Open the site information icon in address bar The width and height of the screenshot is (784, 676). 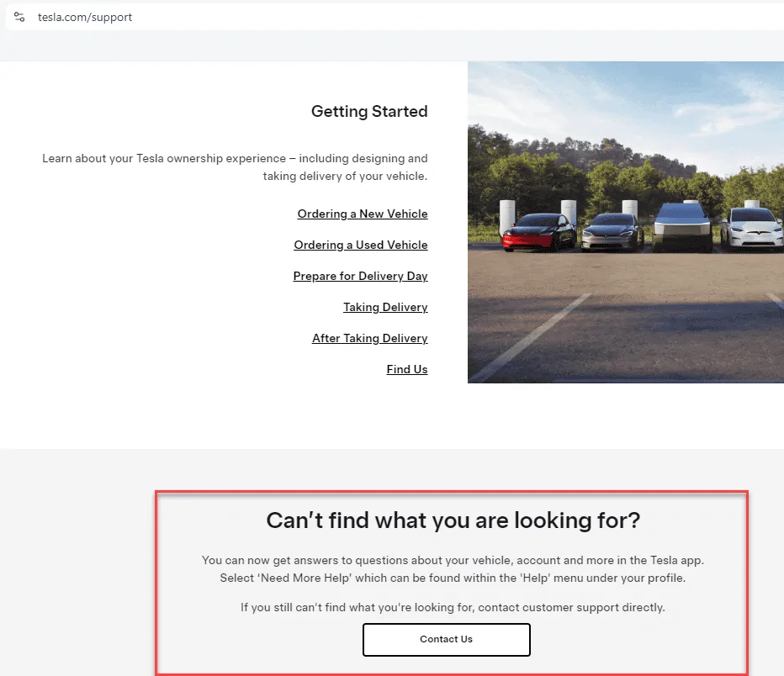click(x=19, y=17)
